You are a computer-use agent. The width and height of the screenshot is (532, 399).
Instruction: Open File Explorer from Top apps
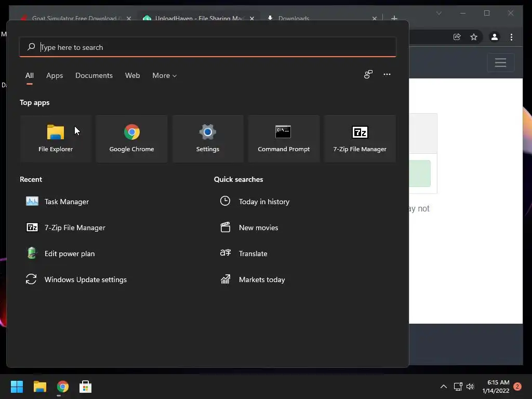click(56, 138)
